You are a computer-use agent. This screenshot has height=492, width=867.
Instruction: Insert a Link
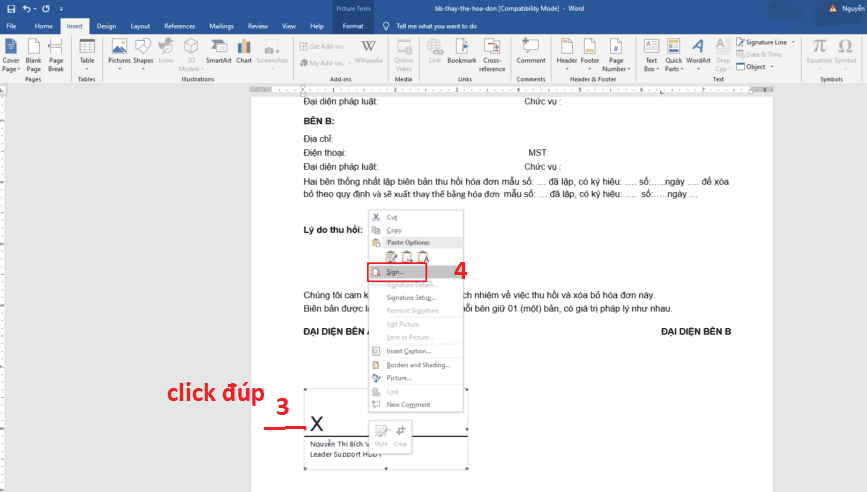(435, 51)
